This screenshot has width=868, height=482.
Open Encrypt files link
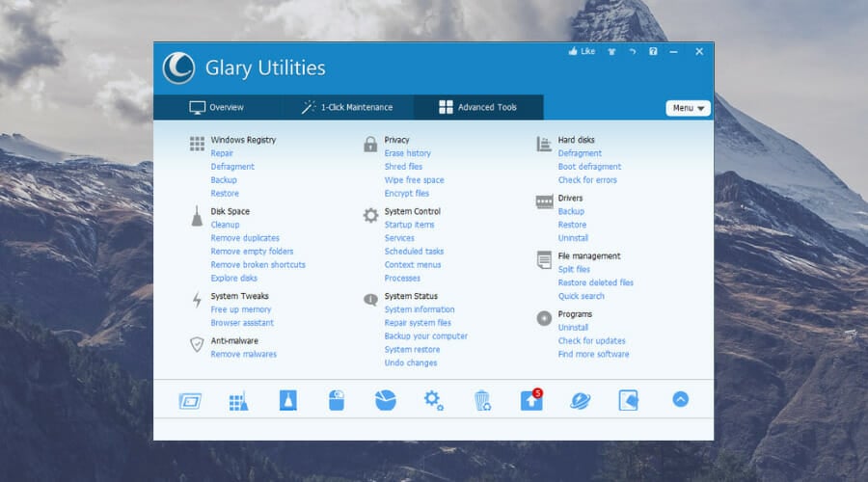(x=406, y=193)
